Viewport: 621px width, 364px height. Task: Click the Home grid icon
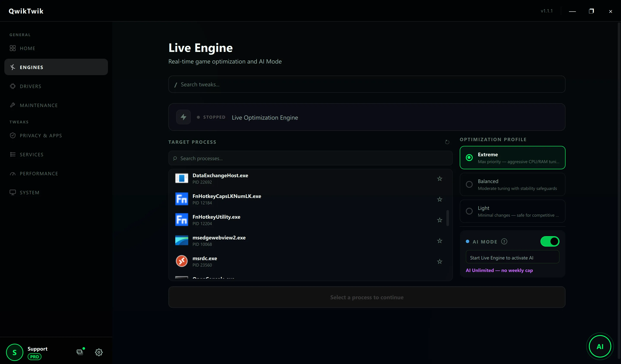click(13, 48)
